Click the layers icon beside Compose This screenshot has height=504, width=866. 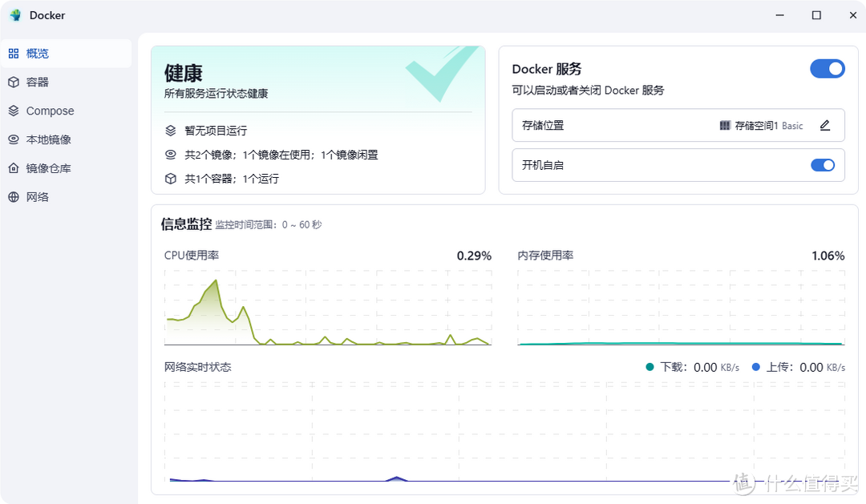pyautogui.click(x=14, y=111)
